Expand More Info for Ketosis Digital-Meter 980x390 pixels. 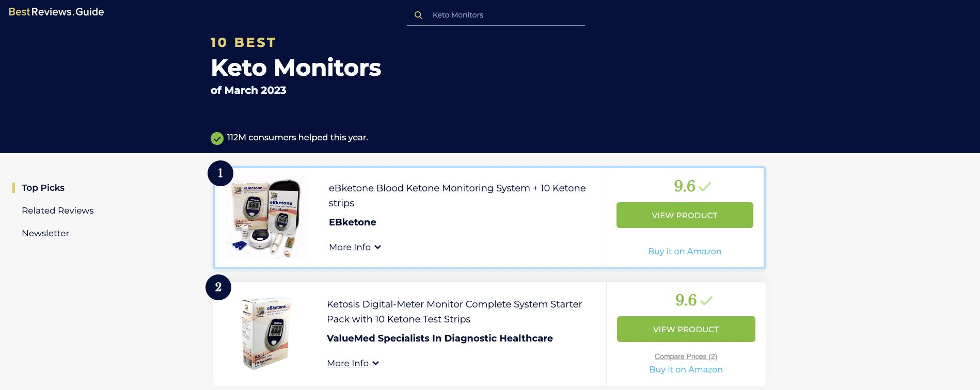point(347,363)
